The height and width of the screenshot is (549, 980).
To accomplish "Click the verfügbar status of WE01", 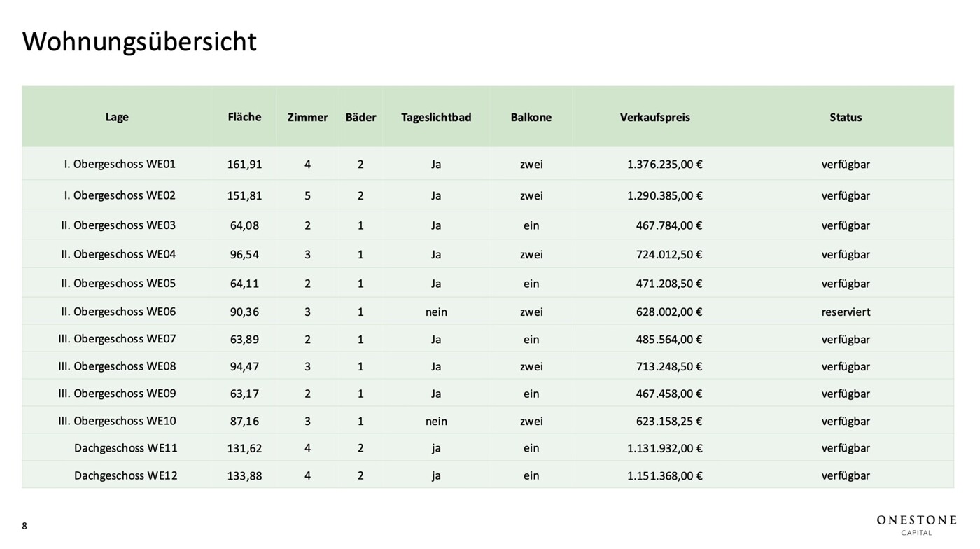I will click(x=846, y=165).
